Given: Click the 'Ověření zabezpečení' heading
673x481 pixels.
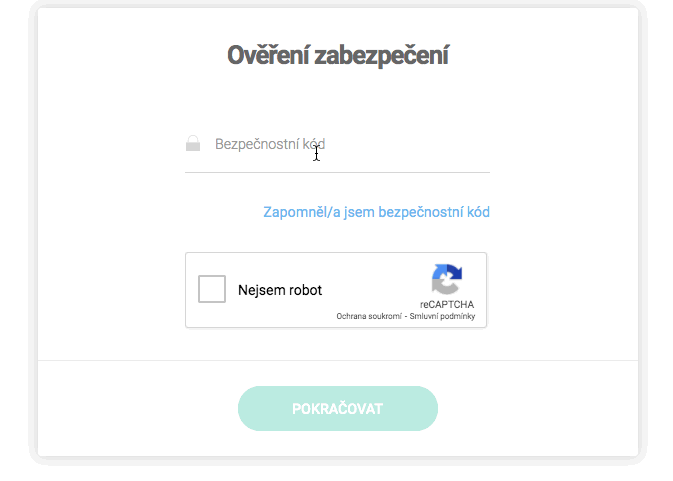Looking at the screenshot, I should tap(337, 56).
